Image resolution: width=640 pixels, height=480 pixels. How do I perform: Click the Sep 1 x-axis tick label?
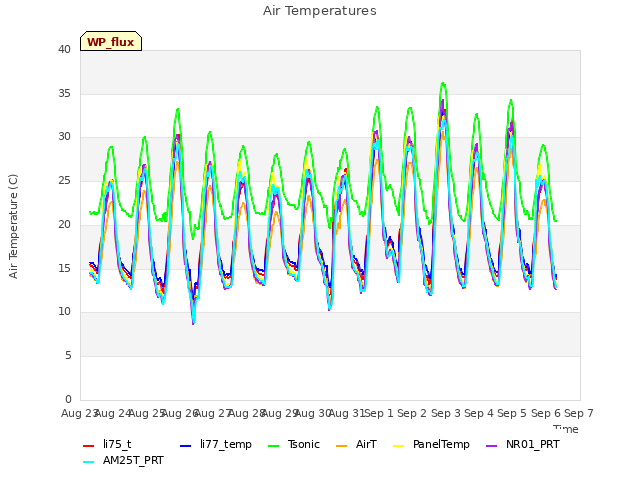(x=379, y=413)
